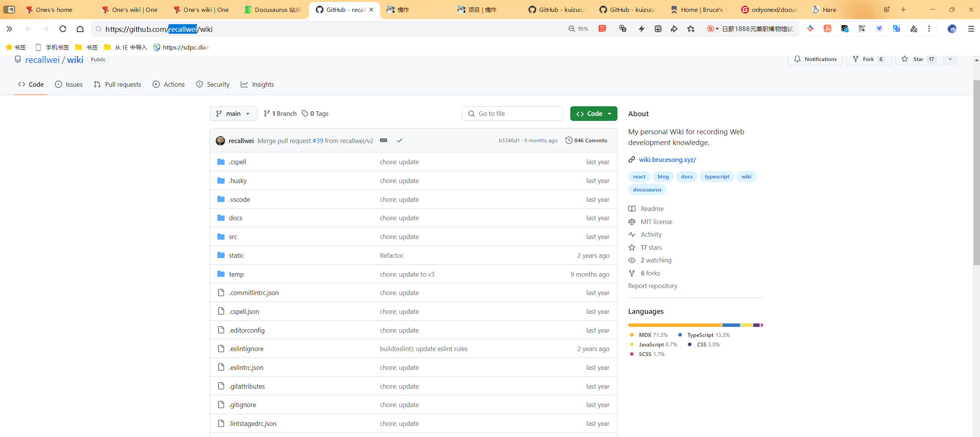Viewport: 980px width, 437px height.
Task: Open a new browser tab
Action: (903, 10)
